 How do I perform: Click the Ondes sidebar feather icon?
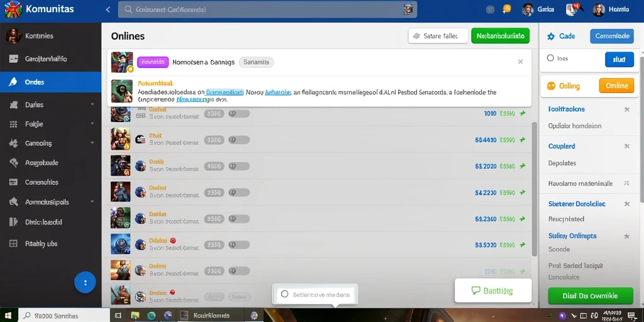pos(13,82)
